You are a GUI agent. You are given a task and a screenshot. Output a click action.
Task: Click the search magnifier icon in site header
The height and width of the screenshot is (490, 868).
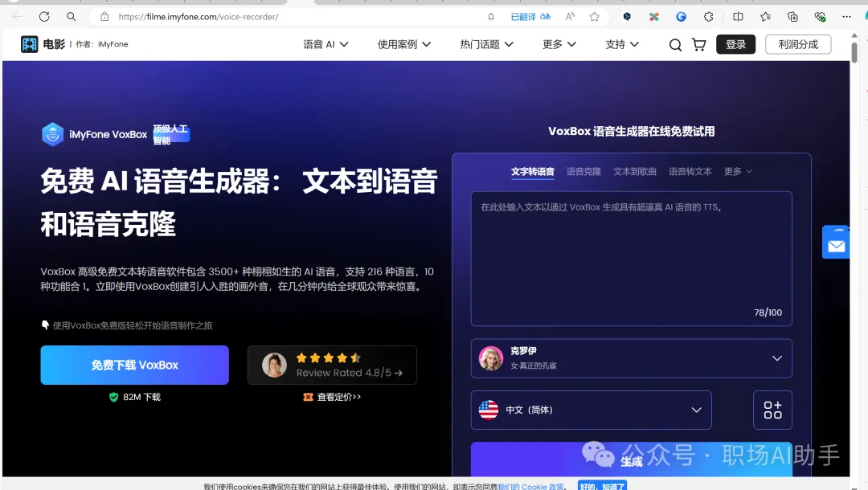[x=675, y=44]
